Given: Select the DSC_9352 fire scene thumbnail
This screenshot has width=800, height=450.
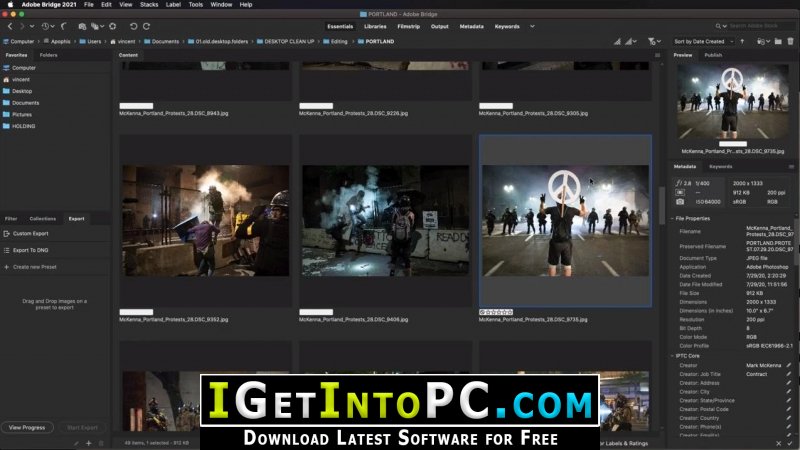Looking at the screenshot, I should click(206, 220).
